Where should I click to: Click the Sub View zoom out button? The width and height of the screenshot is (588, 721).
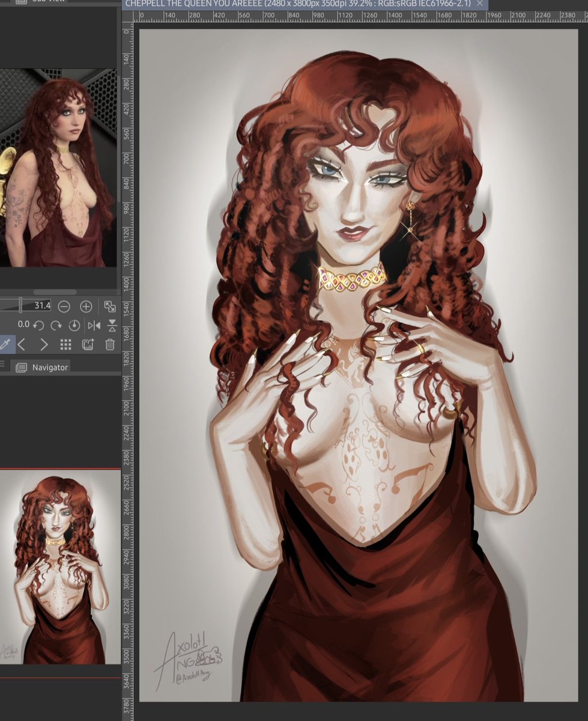[64, 306]
